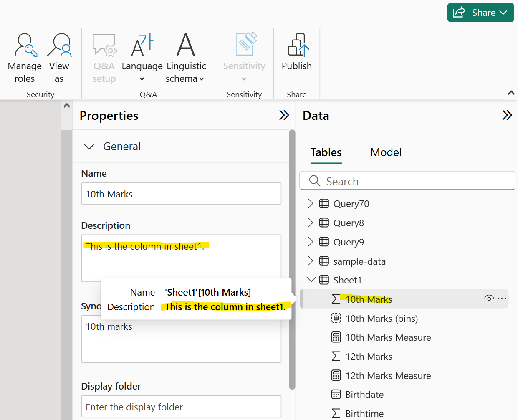Select the Tables tab
The height and width of the screenshot is (420, 518).
[x=326, y=152]
